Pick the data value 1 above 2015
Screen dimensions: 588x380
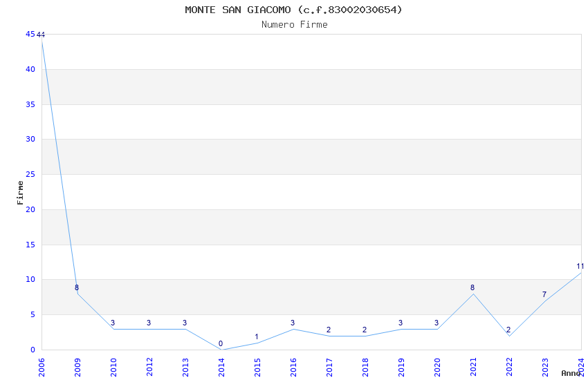click(x=257, y=337)
